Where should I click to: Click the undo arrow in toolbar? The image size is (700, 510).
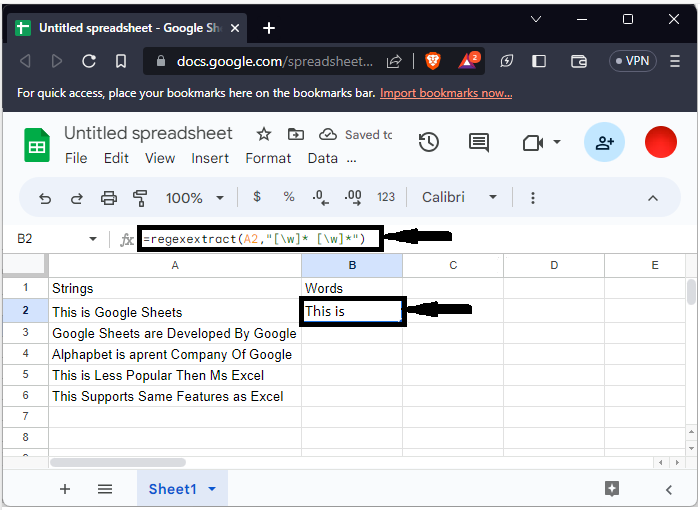45,198
